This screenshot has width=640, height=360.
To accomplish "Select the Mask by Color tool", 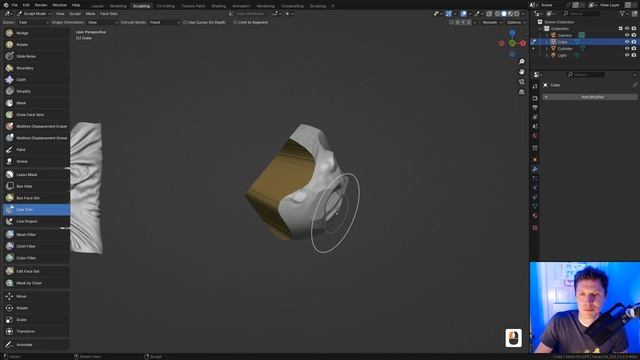I will pos(36,283).
